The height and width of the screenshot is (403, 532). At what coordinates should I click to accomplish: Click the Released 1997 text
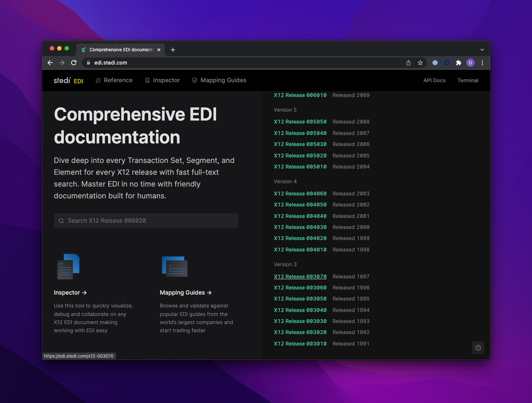[x=351, y=277]
